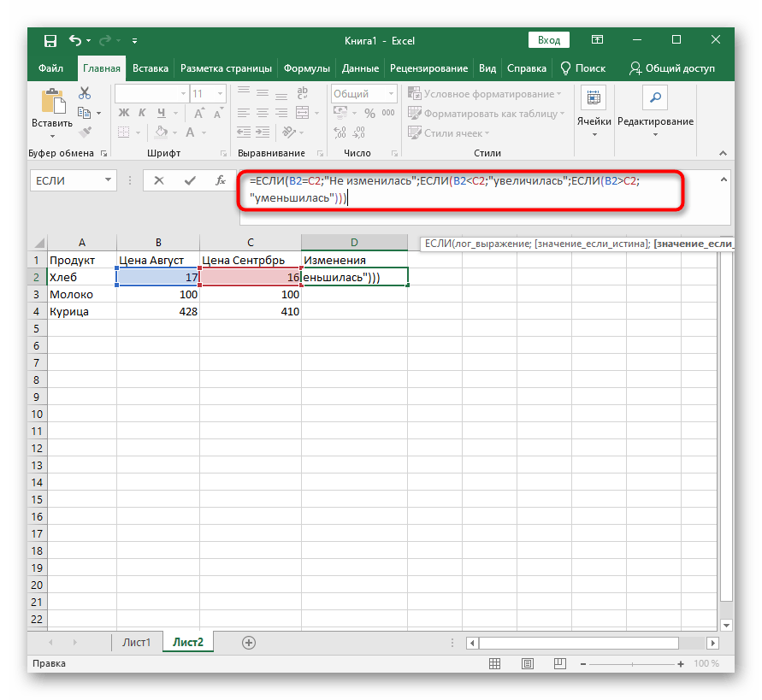The image size is (762, 700).
Task: Apply percent style % icon
Action: tap(369, 114)
